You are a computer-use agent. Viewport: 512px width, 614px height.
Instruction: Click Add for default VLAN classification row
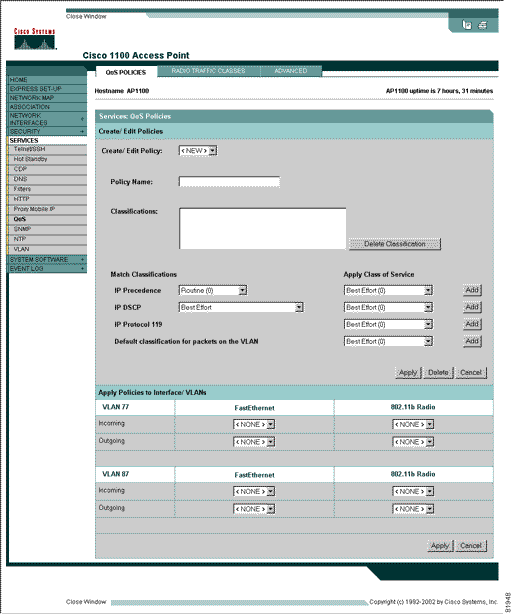tap(472, 341)
